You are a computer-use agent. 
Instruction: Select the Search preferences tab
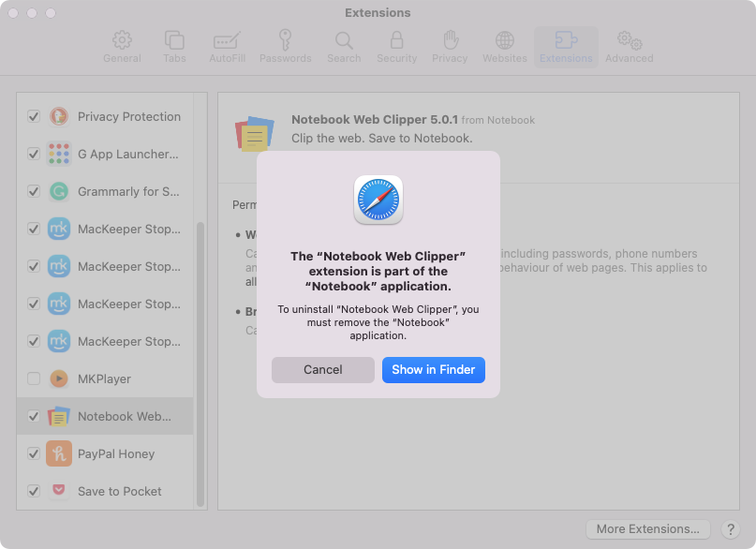[344, 47]
